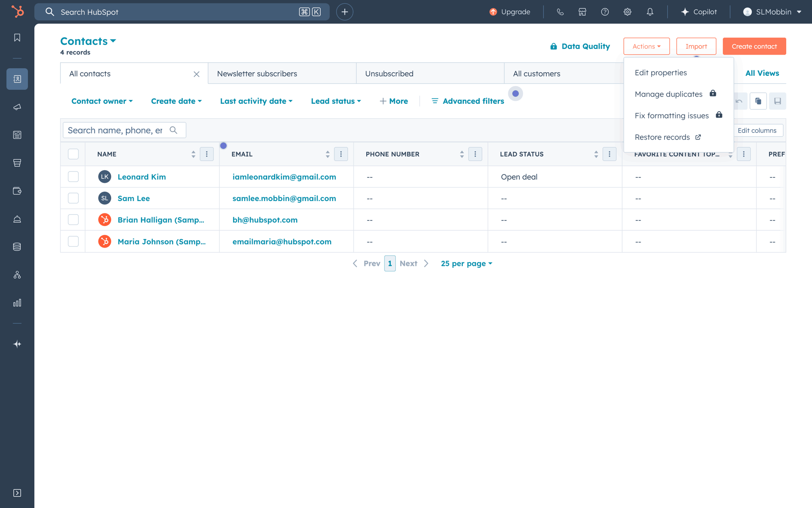Open the Data Quality link
812x508 pixels.
click(x=580, y=46)
